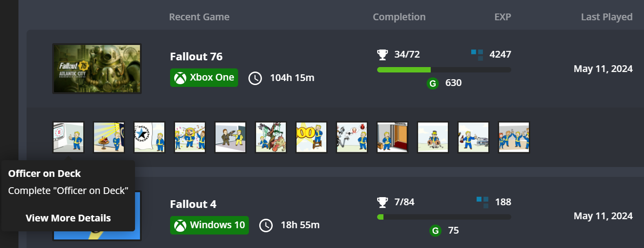This screenshot has height=248, width=644.
Task: Open the tree monster achievement icon
Action: click(271, 137)
